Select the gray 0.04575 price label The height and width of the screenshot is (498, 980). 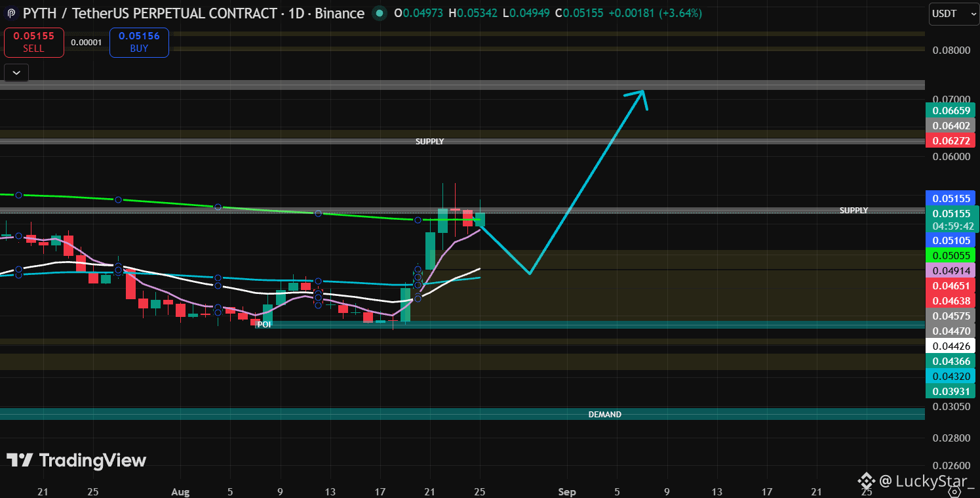951,316
